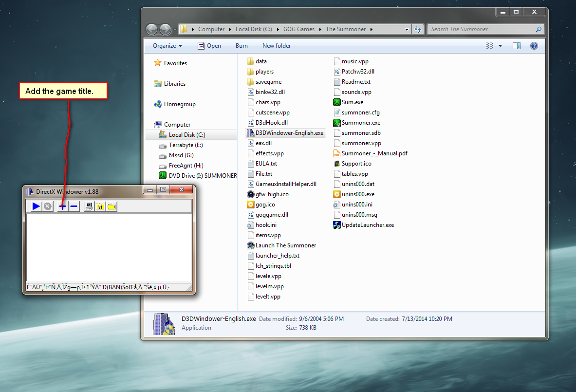Select the UpdateLauncher.exe file

363,225
